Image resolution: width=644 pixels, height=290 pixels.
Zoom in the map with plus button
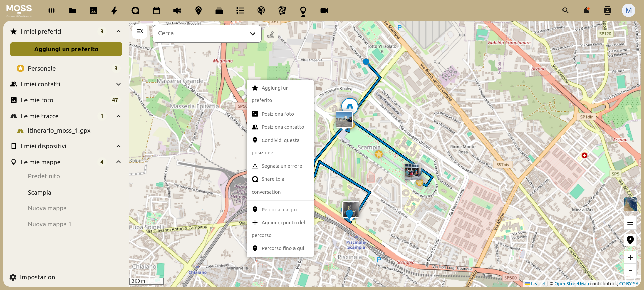click(630, 258)
